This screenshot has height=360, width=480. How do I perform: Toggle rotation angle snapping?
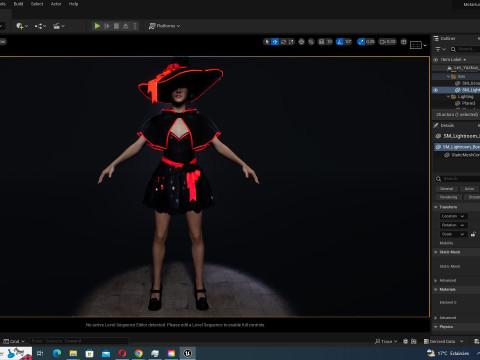tap(340, 42)
